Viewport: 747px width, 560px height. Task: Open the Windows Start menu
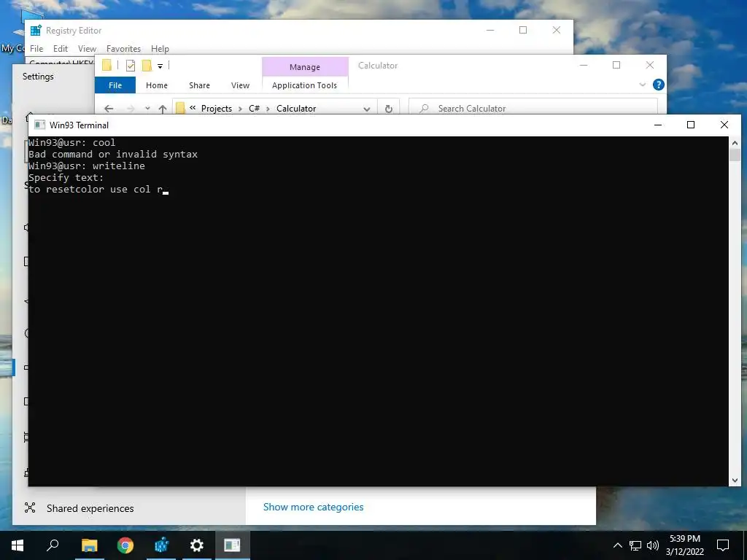(x=18, y=545)
